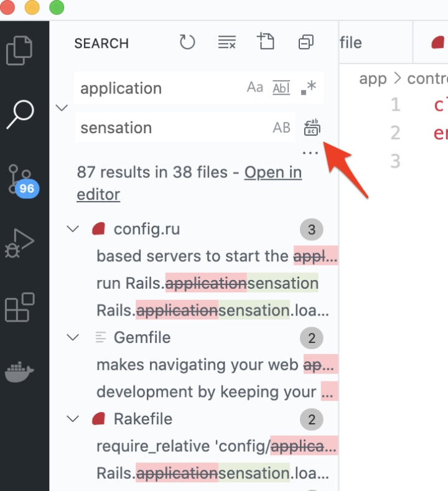448x491 pixels.
Task: Refresh the search results
Action: (x=187, y=42)
